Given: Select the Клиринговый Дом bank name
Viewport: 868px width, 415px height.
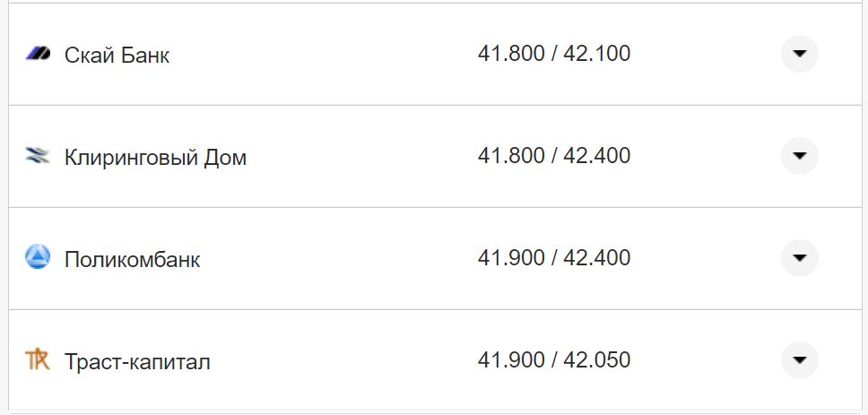Looking at the screenshot, I should tap(155, 158).
